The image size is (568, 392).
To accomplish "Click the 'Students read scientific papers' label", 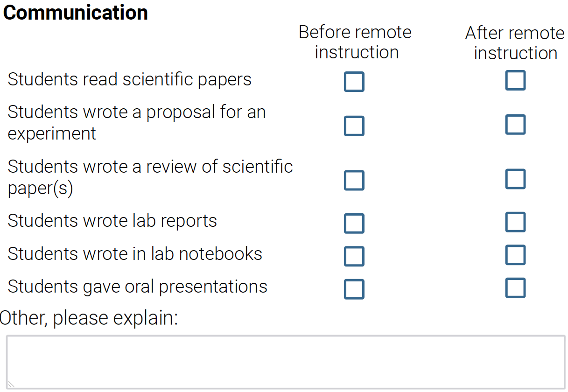I will click(129, 79).
